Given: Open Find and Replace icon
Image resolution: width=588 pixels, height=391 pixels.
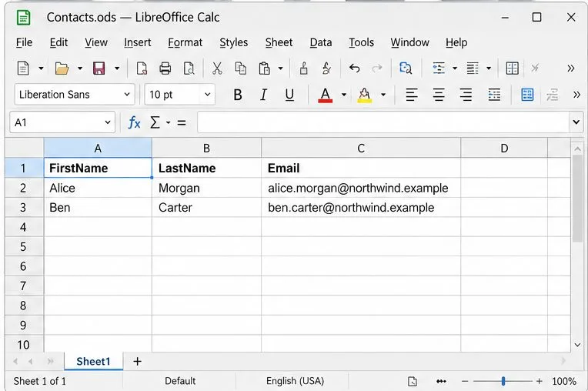Looking at the screenshot, I should click(406, 69).
